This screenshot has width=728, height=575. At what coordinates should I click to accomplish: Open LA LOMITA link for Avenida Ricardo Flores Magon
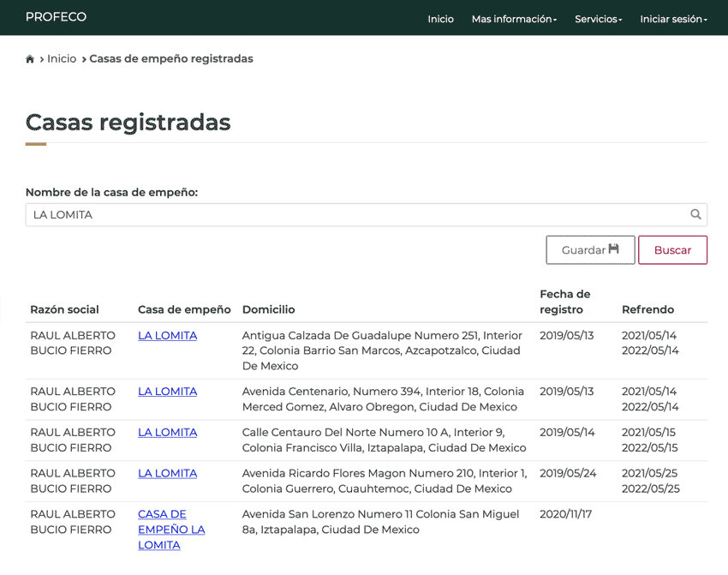pyautogui.click(x=167, y=473)
